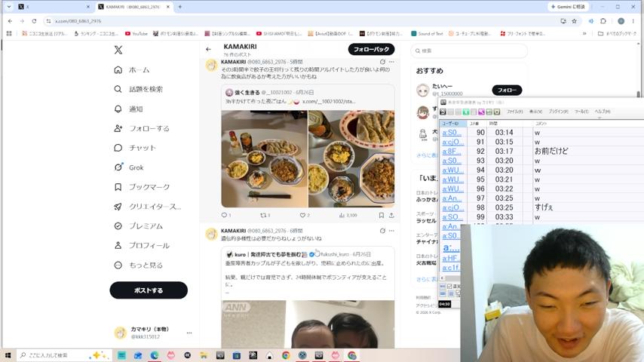Open more options on second KAMAKIRI tweet
This screenshot has width=644, height=362.
pyautogui.click(x=391, y=231)
